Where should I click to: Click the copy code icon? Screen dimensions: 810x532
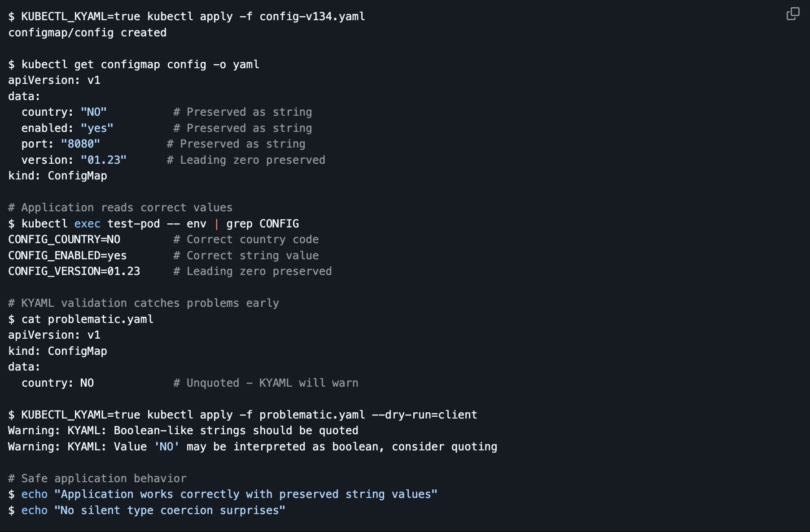pyautogui.click(x=792, y=14)
